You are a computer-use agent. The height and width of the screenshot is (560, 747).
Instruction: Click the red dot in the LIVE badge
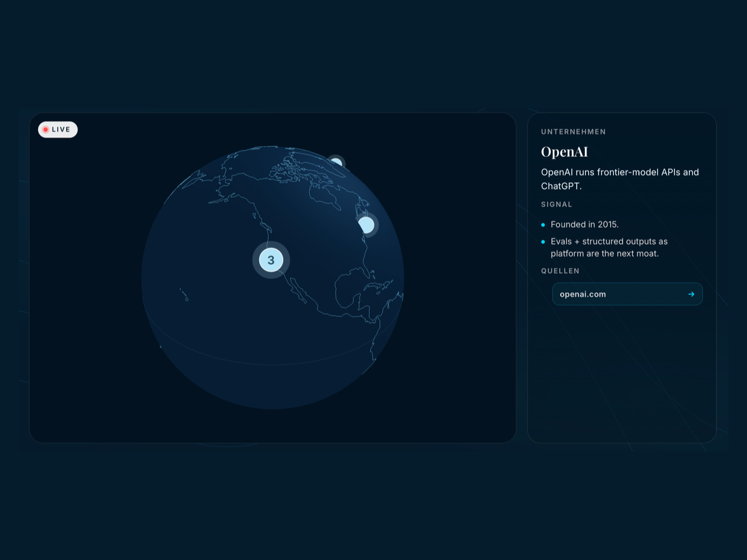[46, 129]
